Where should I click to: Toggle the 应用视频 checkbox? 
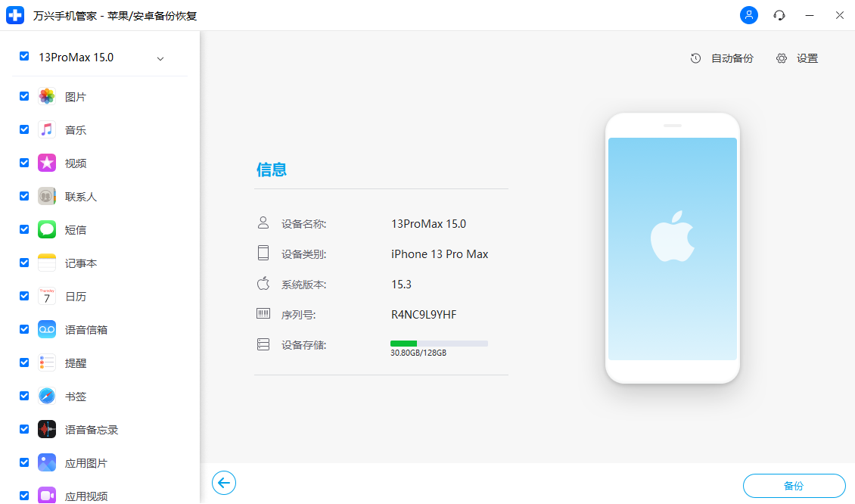click(24, 495)
